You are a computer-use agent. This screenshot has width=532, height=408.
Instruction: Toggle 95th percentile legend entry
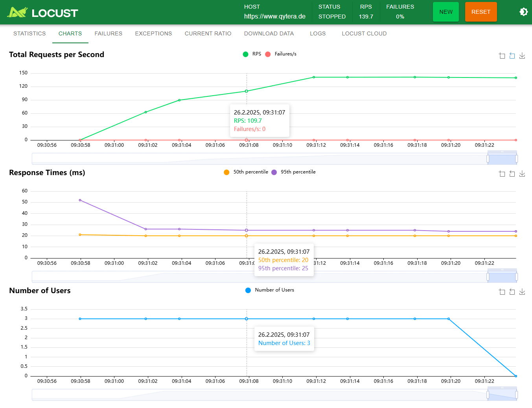pos(293,172)
